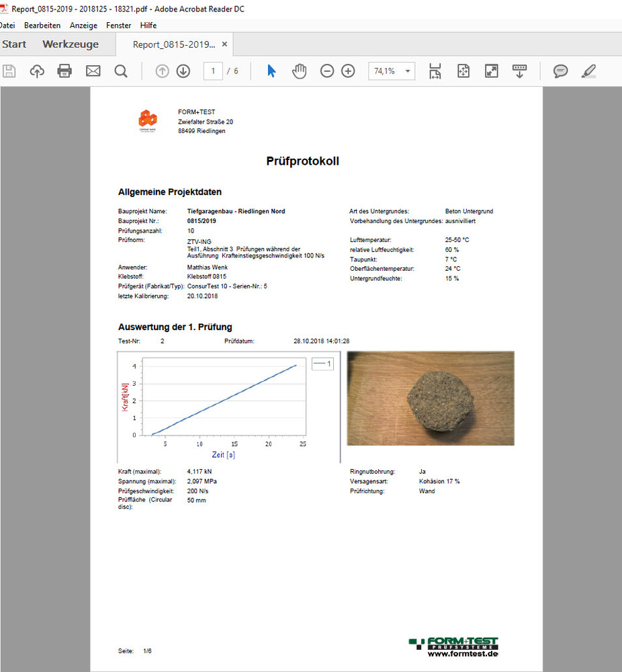Go to next page arrow

183,71
